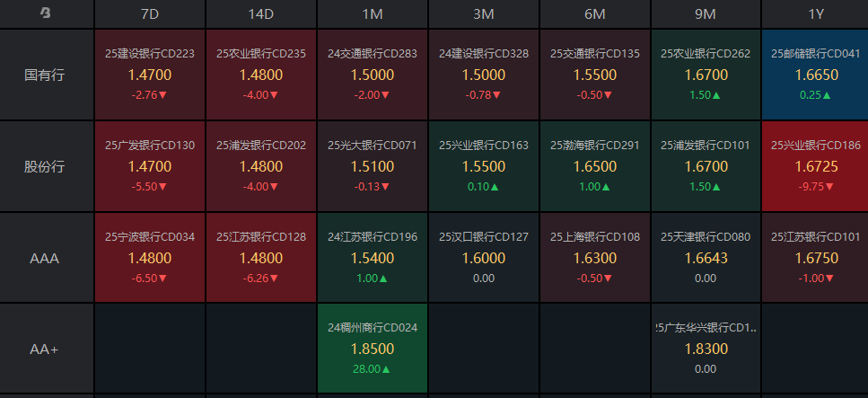The height and width of the screenshot is (398, 868).
Task: Click the logo icon in top-left header
Action: coord(46,13)
